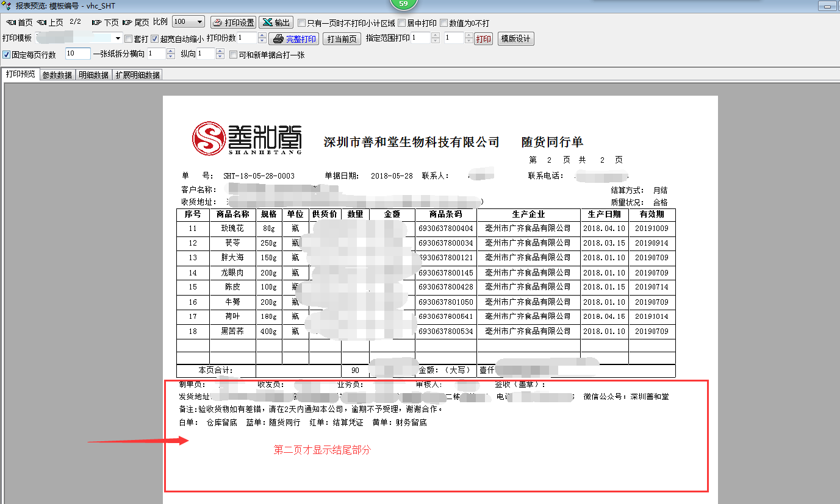Expand the 打印模板 template dropdown
This screenshot has height=504, width=840.
pyautogui.click(x=118, y=39)
